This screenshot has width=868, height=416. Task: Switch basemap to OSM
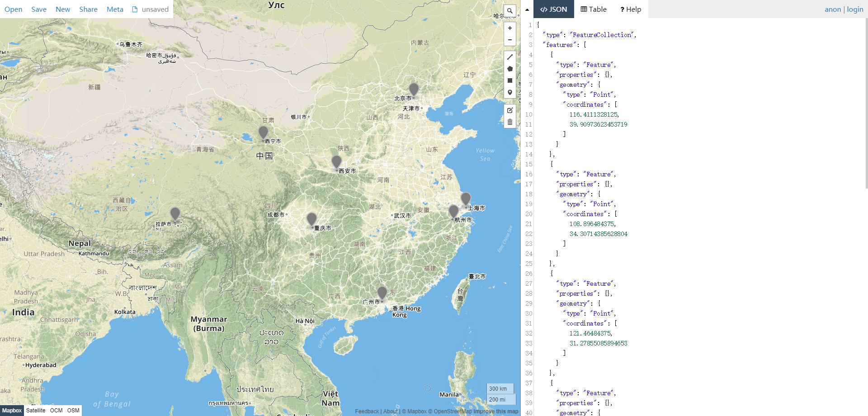click(72, 411)
